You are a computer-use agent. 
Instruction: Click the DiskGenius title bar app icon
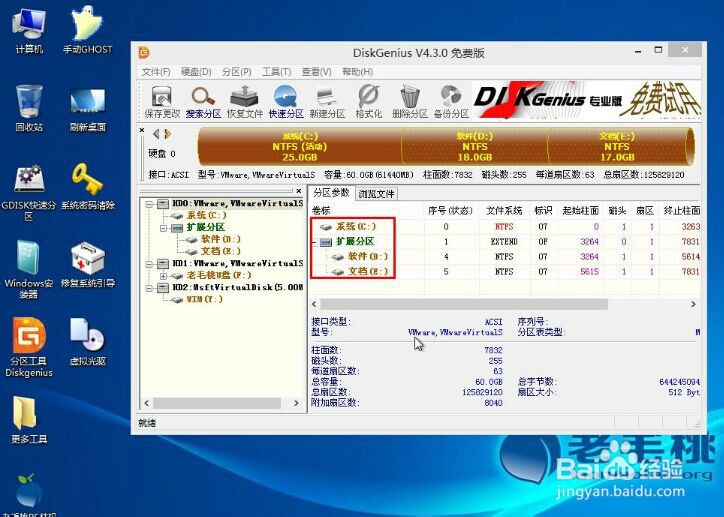144,53
